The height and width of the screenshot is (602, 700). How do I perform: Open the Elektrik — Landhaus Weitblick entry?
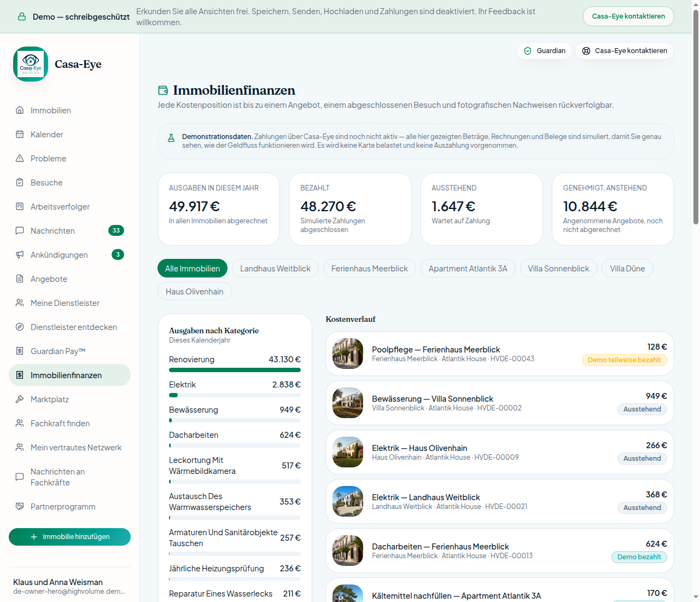[499, 501]
